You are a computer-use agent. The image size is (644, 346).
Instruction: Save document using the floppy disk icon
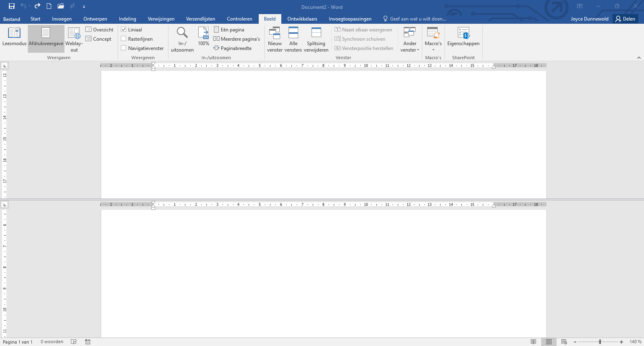(12, 6)
